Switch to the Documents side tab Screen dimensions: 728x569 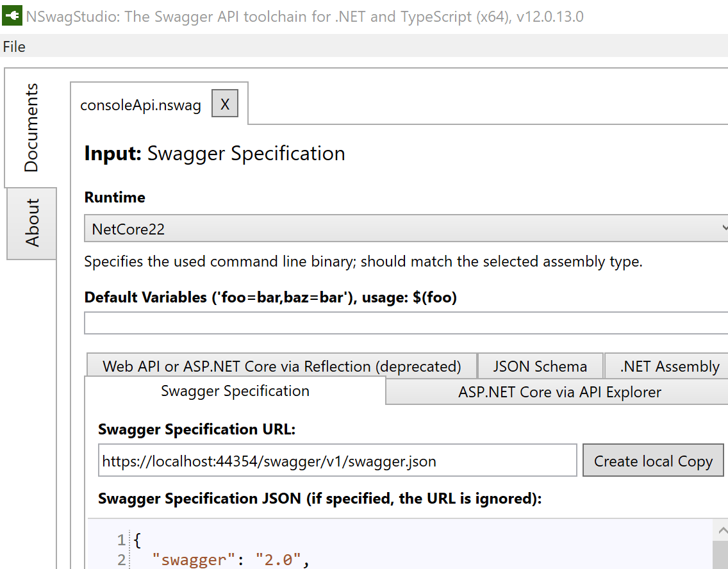31,128
